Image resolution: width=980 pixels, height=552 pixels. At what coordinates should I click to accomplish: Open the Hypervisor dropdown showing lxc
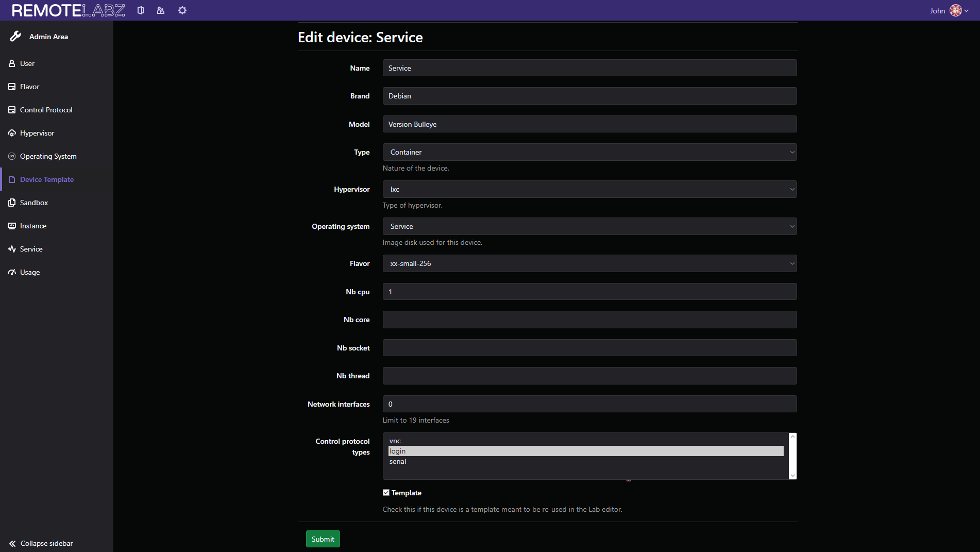pos(589,189)
